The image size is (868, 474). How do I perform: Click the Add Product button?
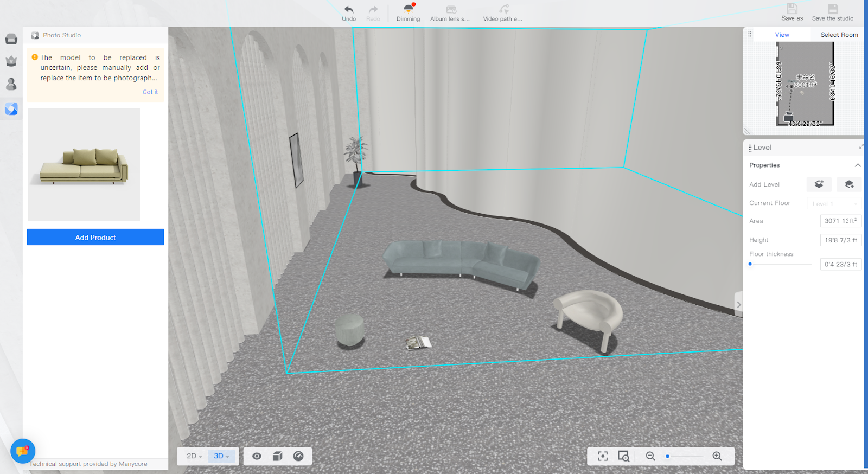95,238
